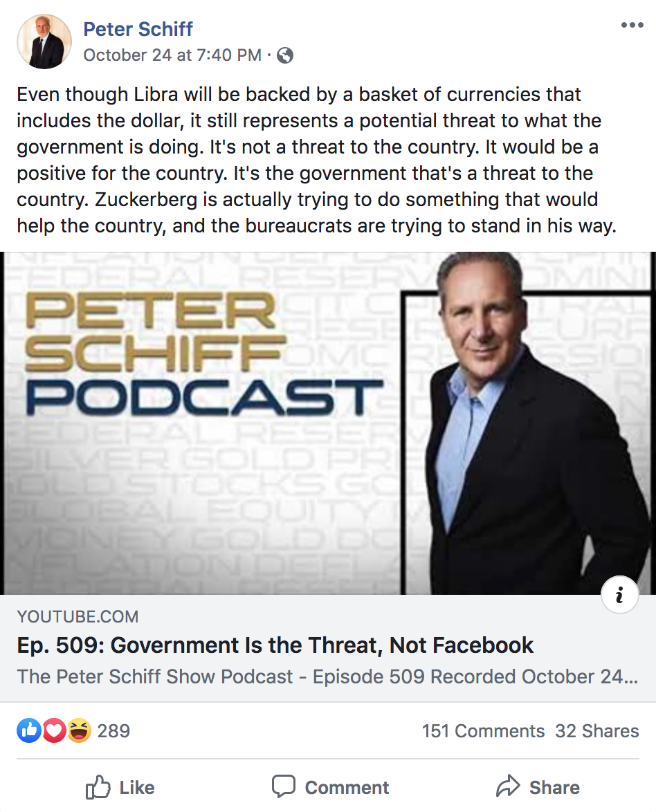Viewport: 656px width, 812px height.
Task: Click the public globe privacy icon
Action: point(284,56)
